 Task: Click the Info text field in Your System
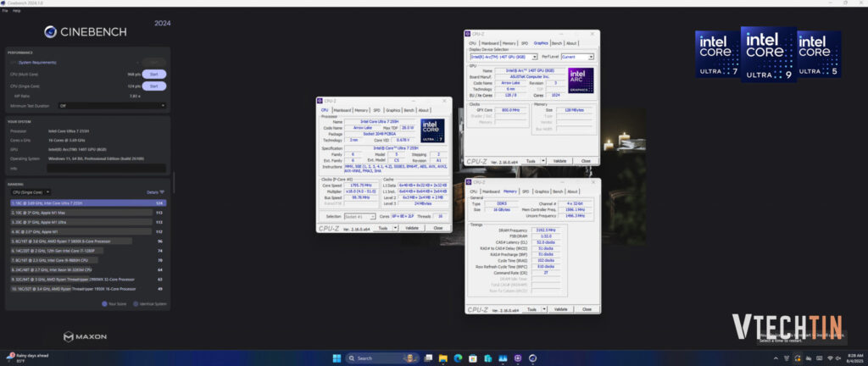[106, 168]
